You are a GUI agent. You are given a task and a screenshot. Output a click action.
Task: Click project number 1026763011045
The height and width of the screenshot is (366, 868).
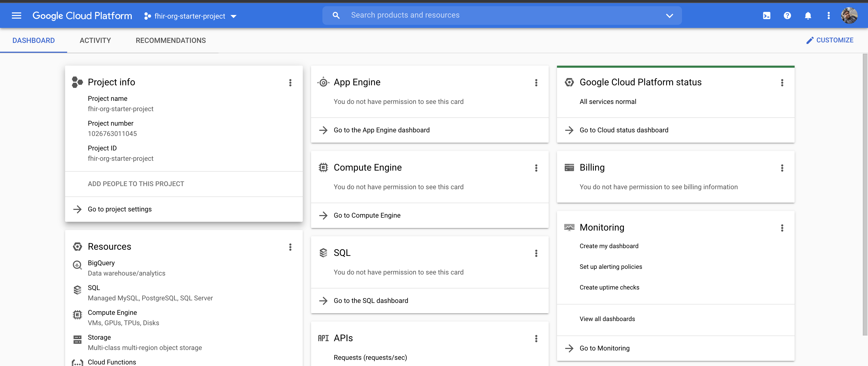tap(112, 133)
